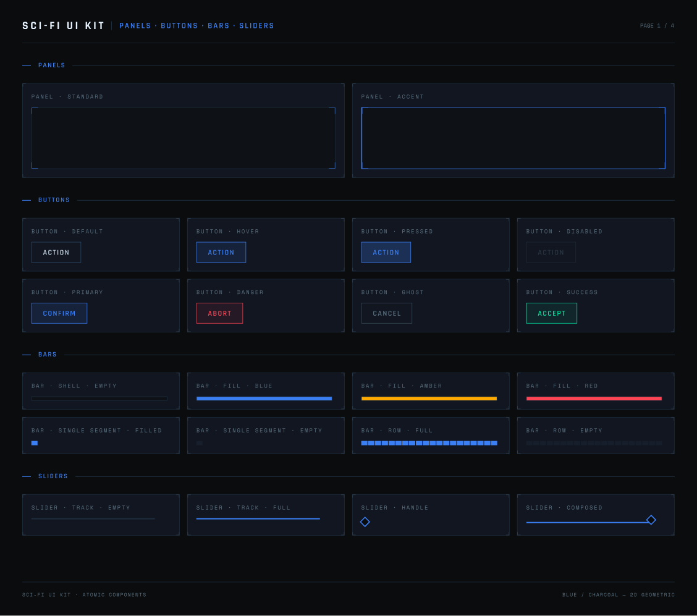Click the 'BUTTON · DEFAULT' label

67,231
